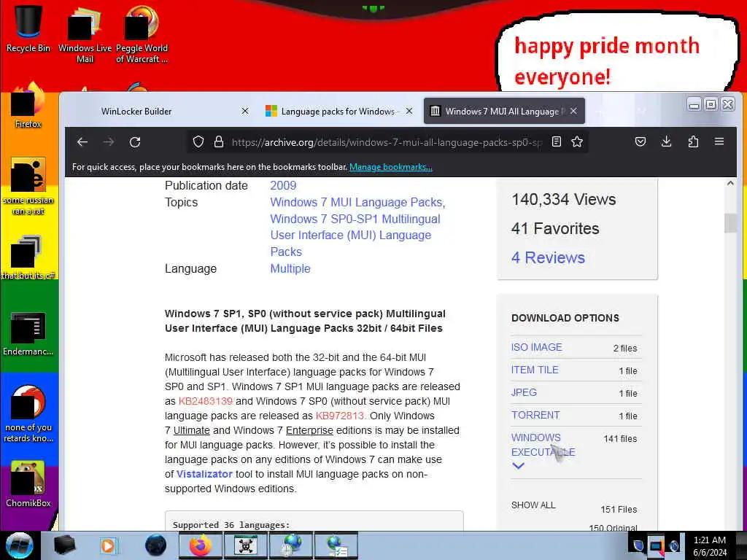Open the extensions puzzle icon

tap(693, 142)
